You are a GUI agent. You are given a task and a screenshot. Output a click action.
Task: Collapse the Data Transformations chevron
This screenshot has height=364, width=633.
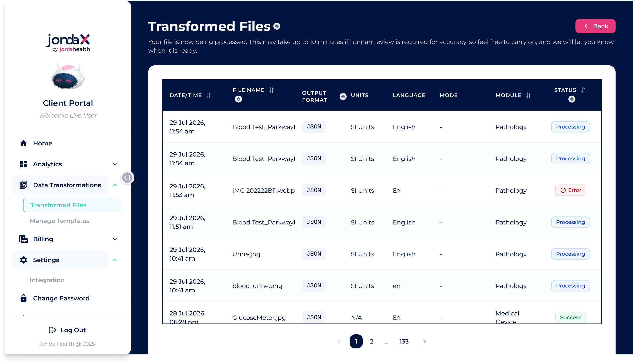[x=115, y=185]
